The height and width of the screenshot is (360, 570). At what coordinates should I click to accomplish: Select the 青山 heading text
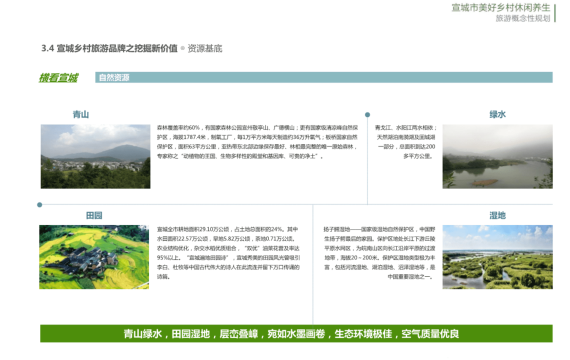click(x=81, y=114)
